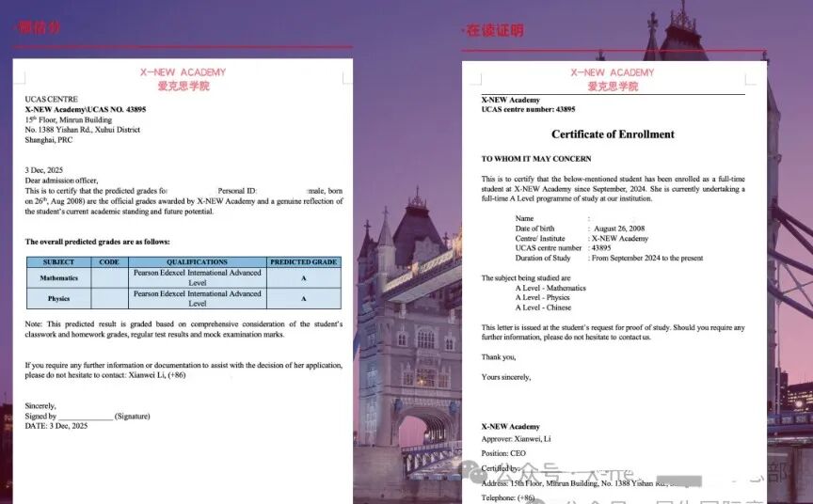Click the predicted grade A for Mathematics

(304, 278)
